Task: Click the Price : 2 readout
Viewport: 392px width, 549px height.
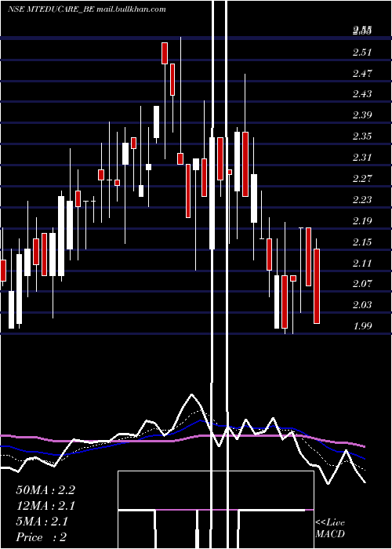Action: point(42,537)
